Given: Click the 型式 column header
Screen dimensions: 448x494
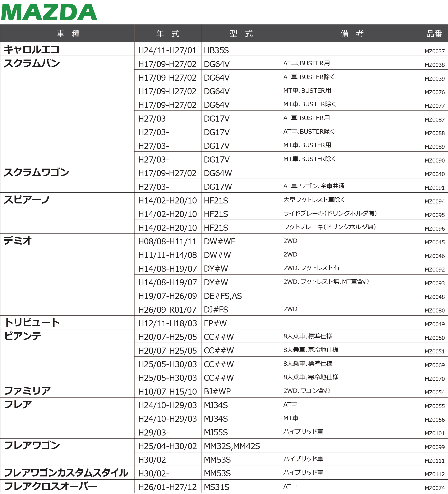Looking at the screenshot, I should [241, 34].
